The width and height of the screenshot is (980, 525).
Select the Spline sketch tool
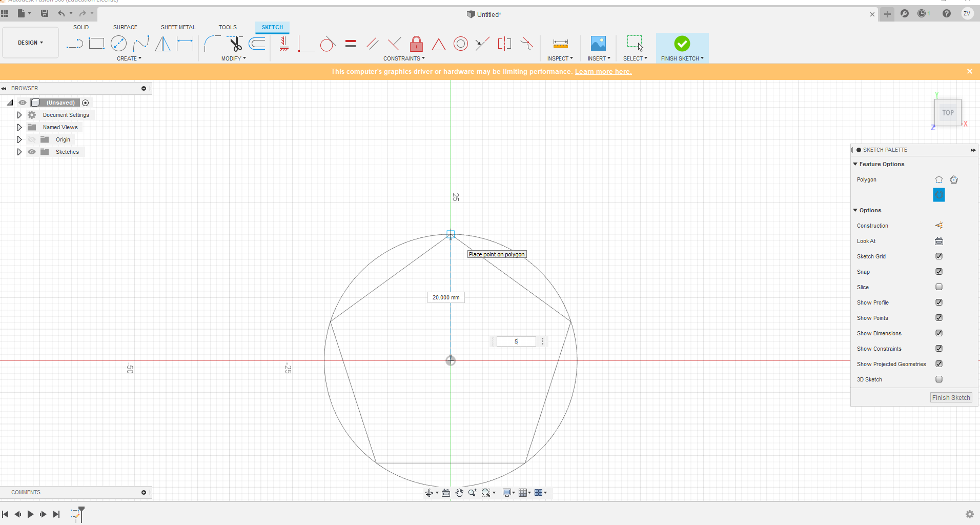pyautogui.click(x=140, y=44)
